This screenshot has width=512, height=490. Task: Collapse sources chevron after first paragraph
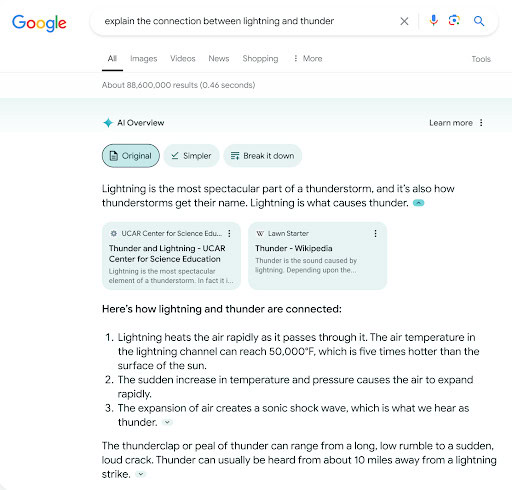[x=418, y=203]
